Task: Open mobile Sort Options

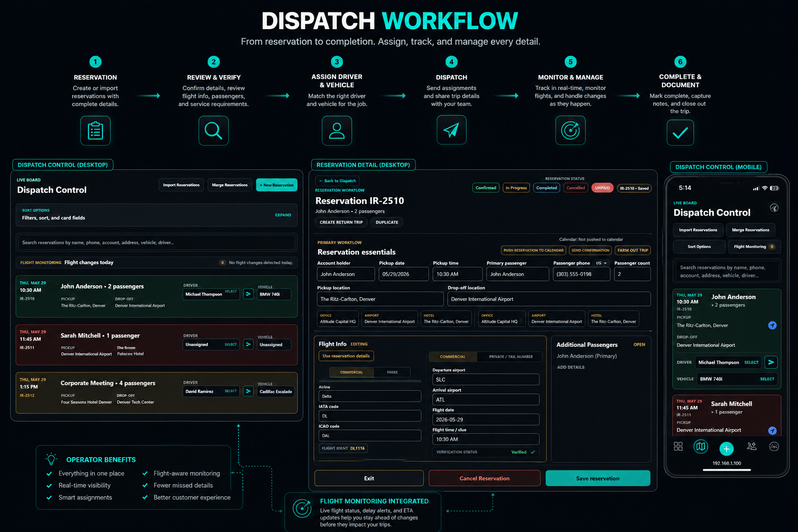Action: (x=699, y=247)
